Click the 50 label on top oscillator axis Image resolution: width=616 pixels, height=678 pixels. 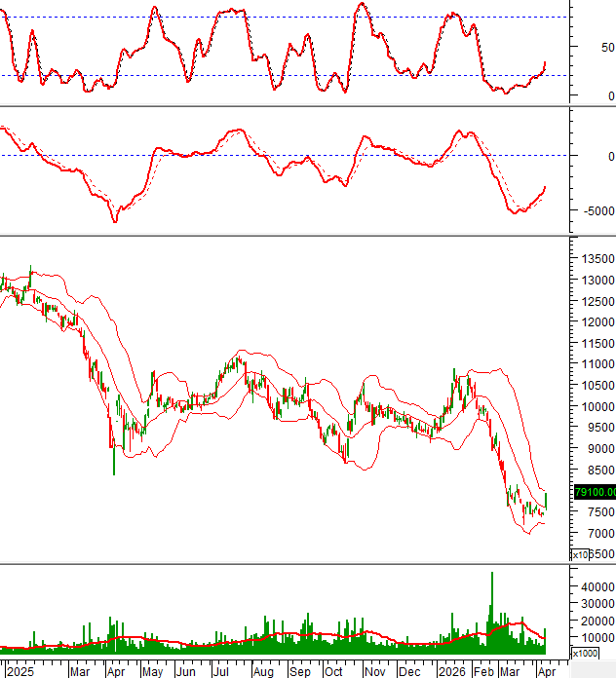[607, 47]
